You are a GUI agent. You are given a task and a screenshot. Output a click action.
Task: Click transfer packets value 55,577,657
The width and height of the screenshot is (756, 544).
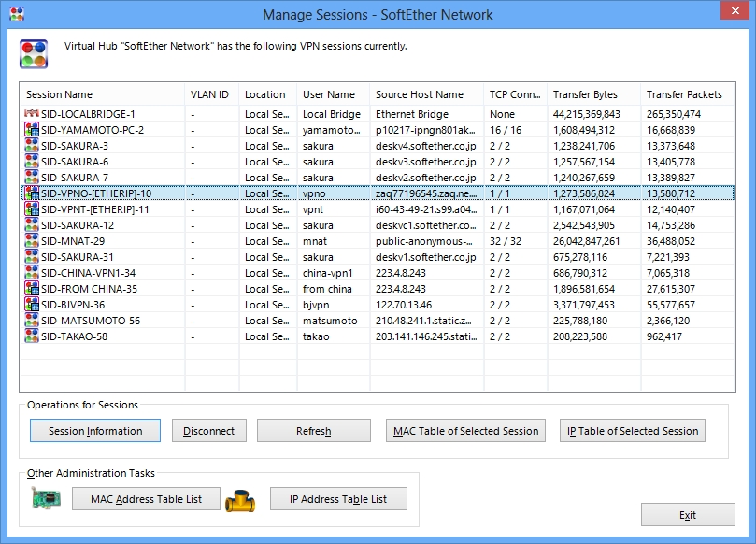click(671, 306)
